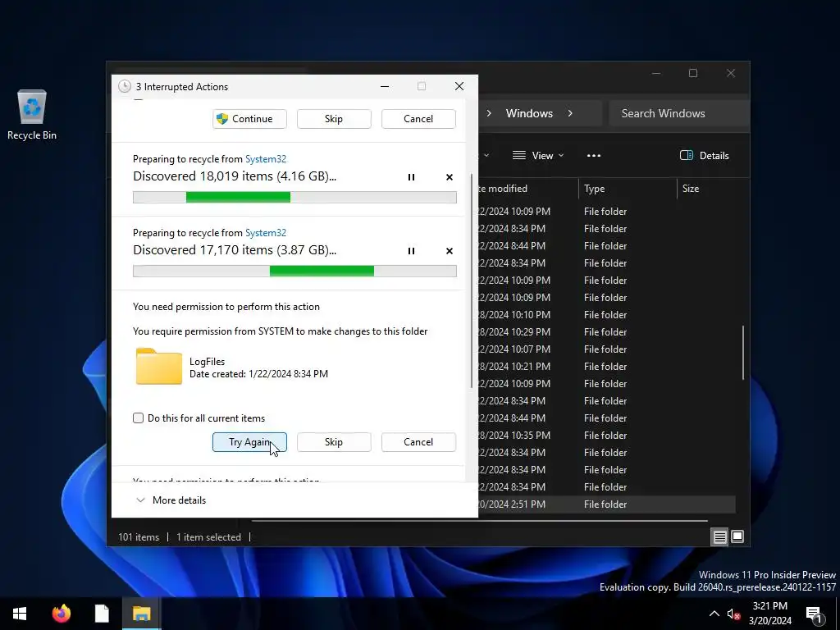Viewport: 840px width, 630px height.
Task: Click the 17,170 items progress bar
Action: click(294, 271)
